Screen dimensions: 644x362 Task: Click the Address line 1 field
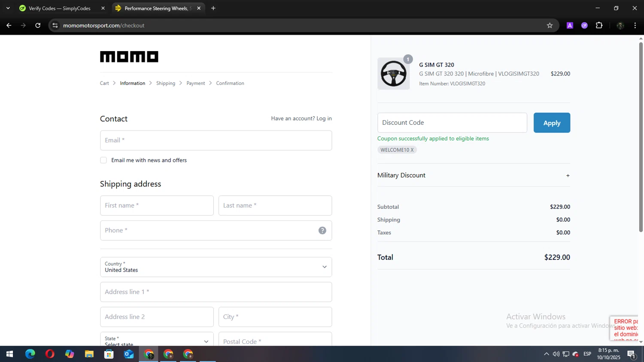pyautogui.click(x=216, y=292)
